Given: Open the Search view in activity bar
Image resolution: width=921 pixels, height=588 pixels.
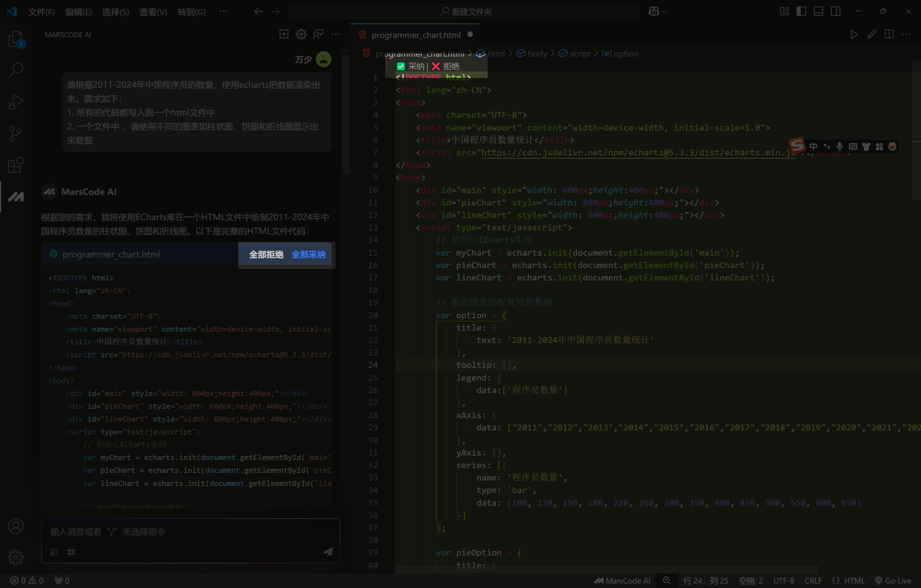Looking at the screenshot, I should pyautogui.click(x=16, y=70).
